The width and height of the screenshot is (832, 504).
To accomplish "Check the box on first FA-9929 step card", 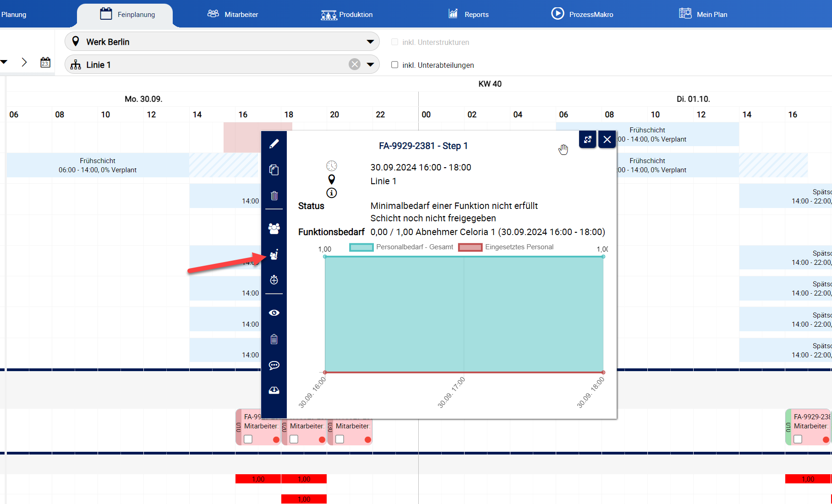I will 248,439.
